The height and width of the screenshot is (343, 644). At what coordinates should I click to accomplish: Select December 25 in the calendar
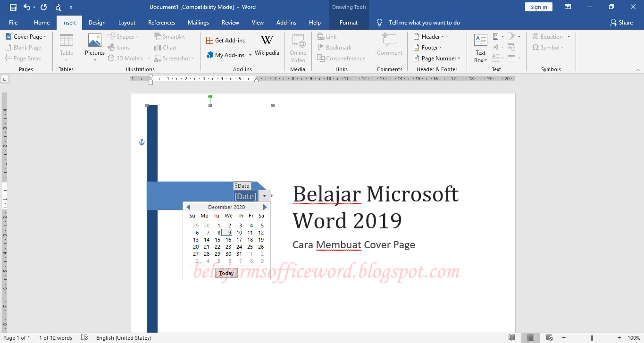(x=250, y=247)
